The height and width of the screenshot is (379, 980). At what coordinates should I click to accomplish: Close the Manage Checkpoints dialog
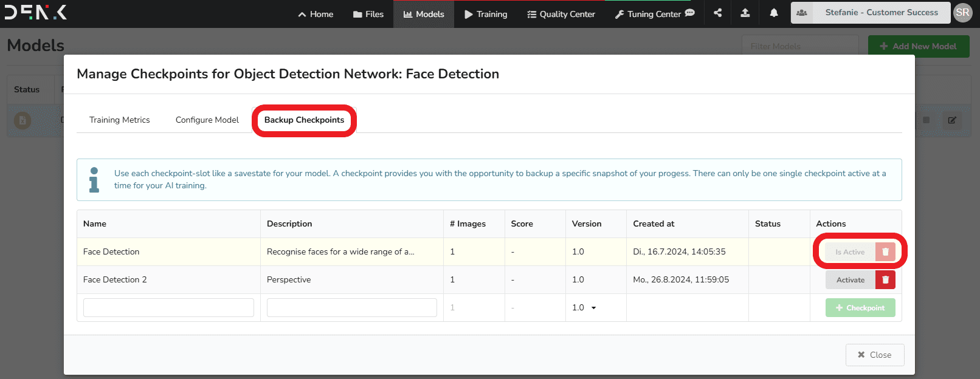(x=875, y=355)
